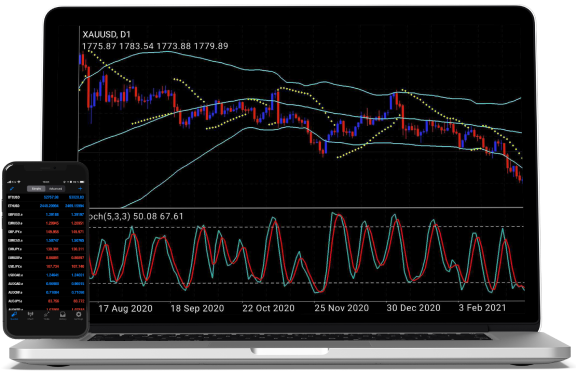The height and width of the screenshot is (378, 576).
Task: Switch quotes list to Simple view
Action: coord(36,189)
